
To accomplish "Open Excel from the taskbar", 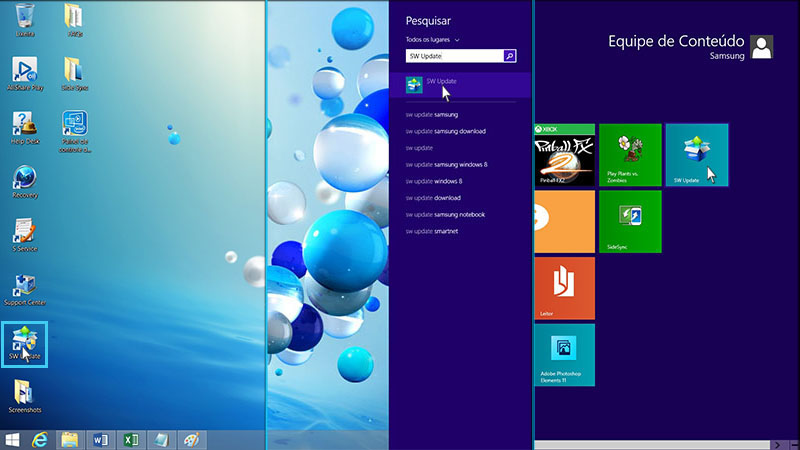I will click(131, 440).
